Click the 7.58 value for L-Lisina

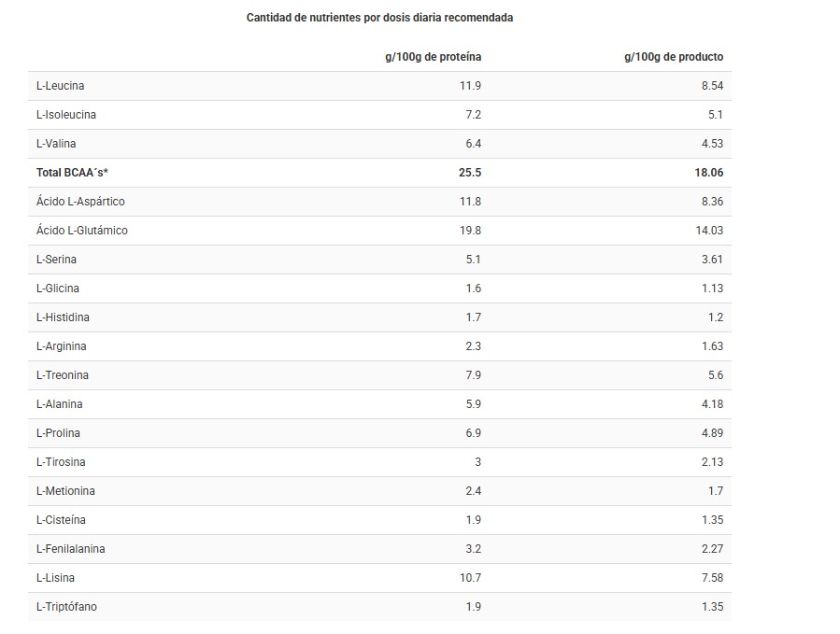tap(712, 578)
